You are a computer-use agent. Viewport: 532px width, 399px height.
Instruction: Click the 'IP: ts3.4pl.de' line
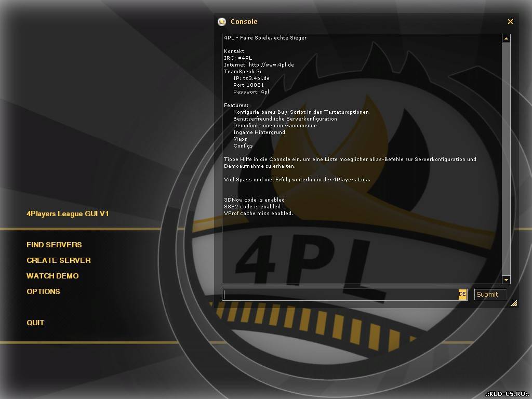coord(251,78)
